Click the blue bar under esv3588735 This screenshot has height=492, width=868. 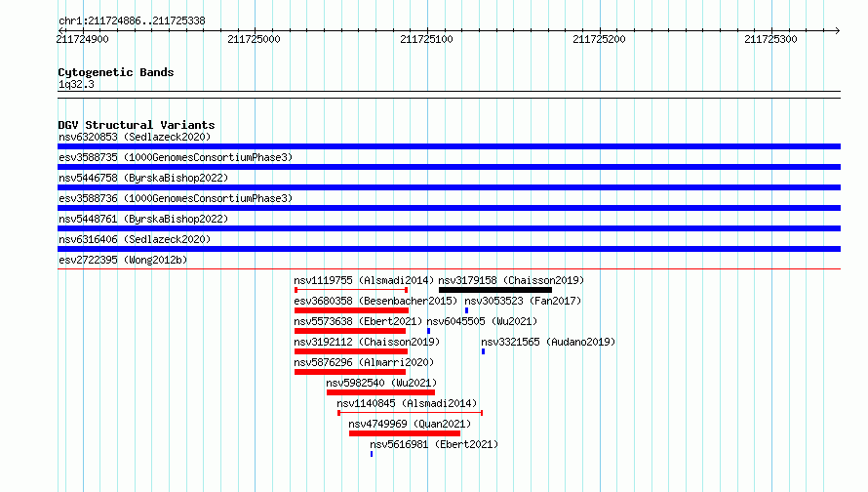[x=449, y=167]
